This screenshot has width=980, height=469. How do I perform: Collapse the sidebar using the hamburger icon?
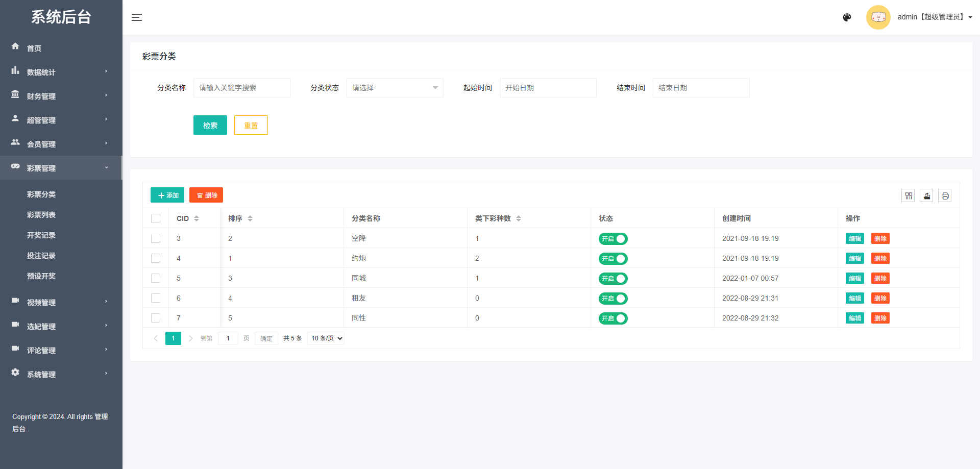pos(137,17)
